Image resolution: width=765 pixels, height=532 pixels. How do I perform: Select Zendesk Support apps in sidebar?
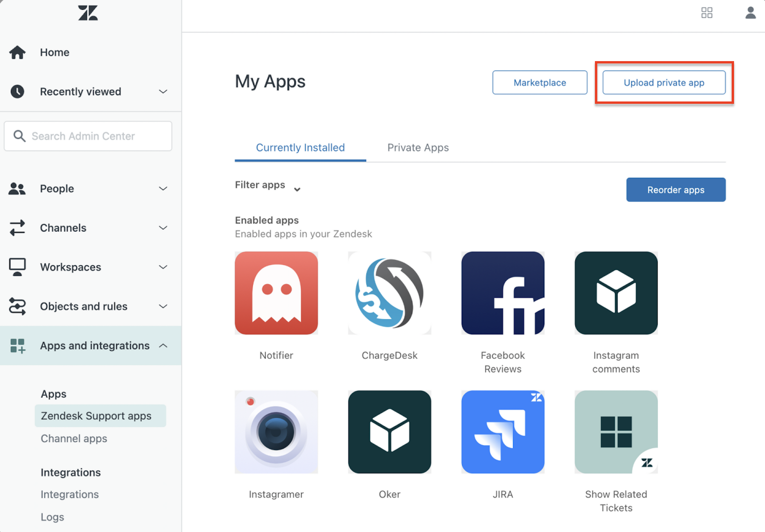[x=100, y=416]
